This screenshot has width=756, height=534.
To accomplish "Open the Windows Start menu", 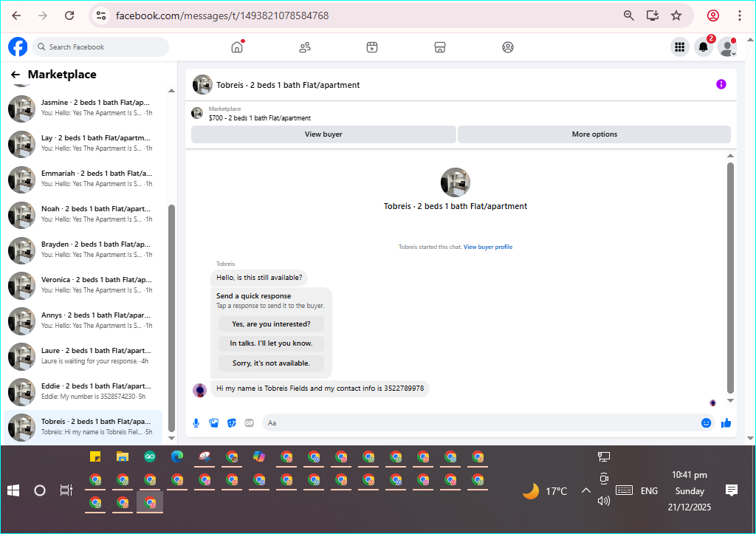I will (13, 490).
